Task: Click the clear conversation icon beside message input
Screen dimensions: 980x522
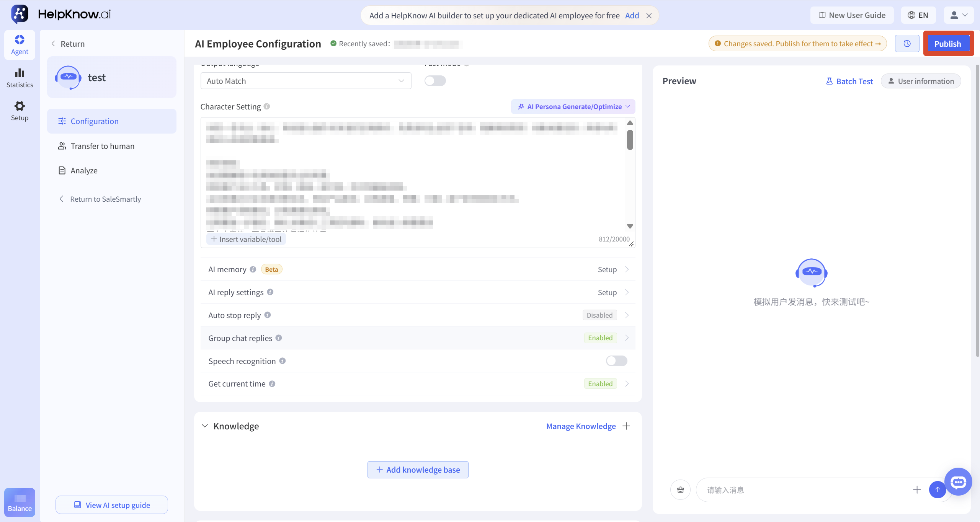Action: (x=680, y=489)
